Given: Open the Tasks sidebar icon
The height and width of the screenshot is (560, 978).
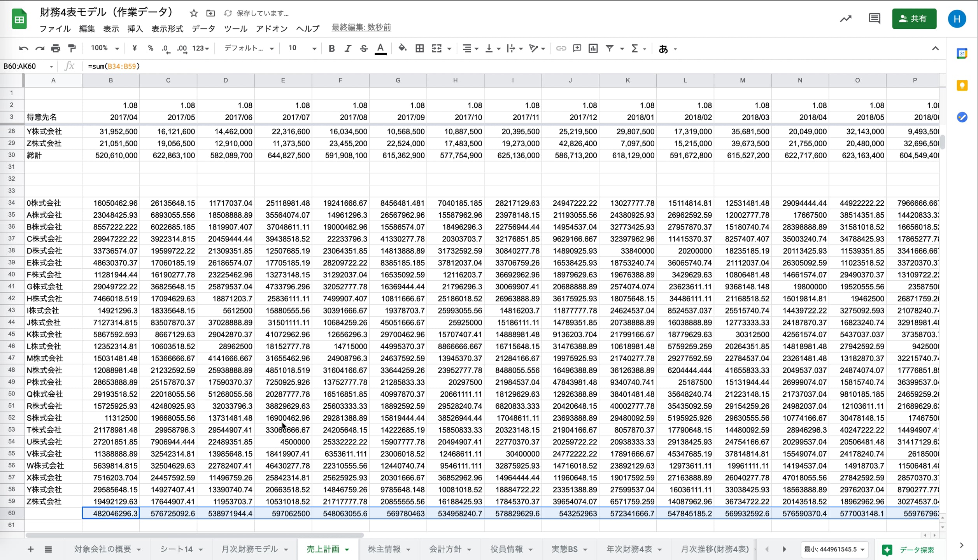Looking at the screenshot, I should pyautogui.click(x=962, y=117).
